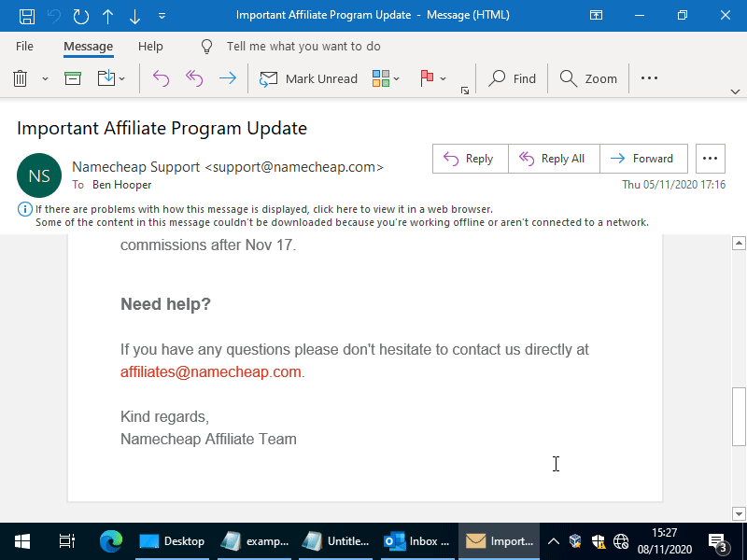This screenshot has width=747, height=560.
Task: Open affiliates@namecheap.com email link
Action: coord(211,371)
